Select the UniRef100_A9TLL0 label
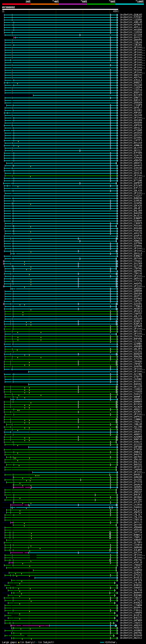The image size is (146, 644). tap(131, 27)
